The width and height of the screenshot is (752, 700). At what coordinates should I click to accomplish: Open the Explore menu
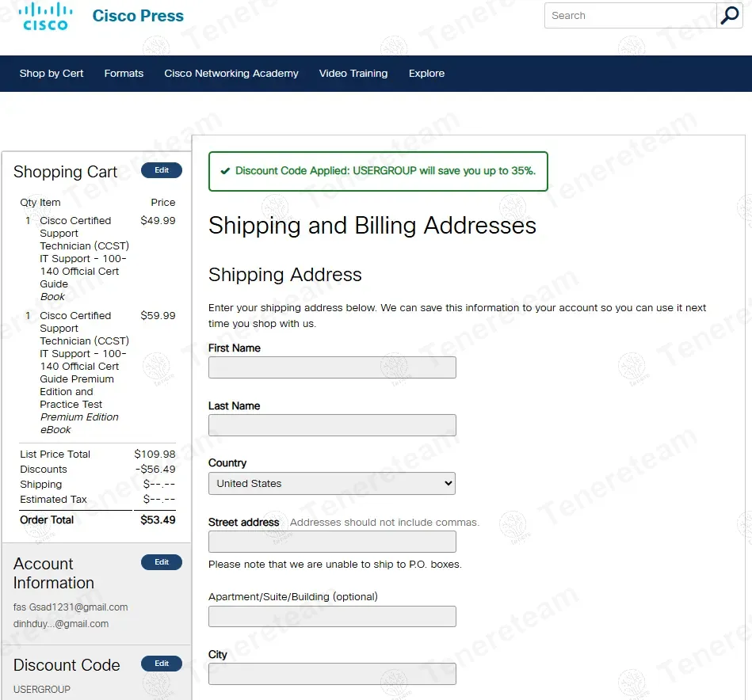426,74
